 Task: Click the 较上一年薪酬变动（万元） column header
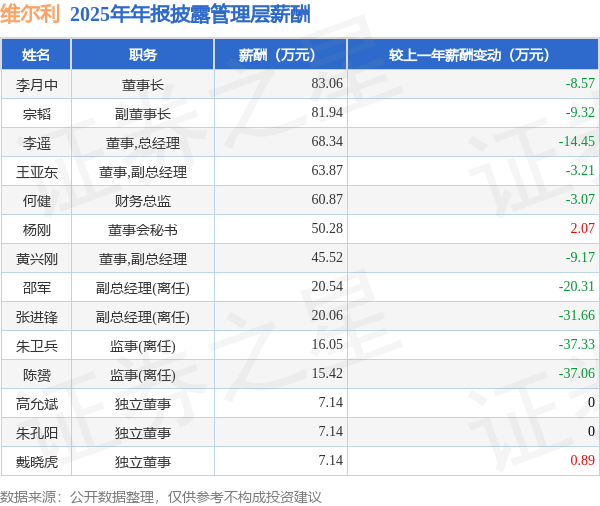click(x=473, y=55)
